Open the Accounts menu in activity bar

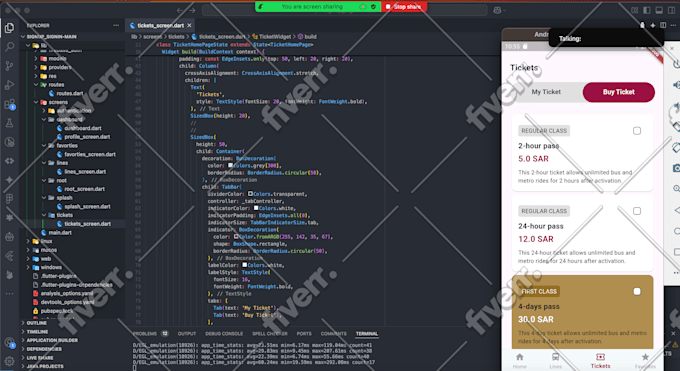(x=9, y=343)
